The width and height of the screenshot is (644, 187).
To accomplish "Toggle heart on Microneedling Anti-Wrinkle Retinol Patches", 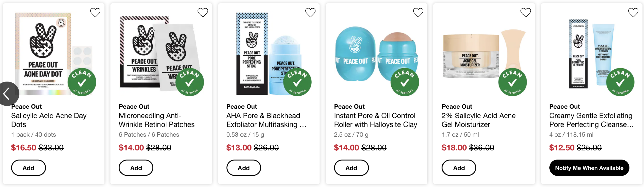I will (x=203, y=12).
